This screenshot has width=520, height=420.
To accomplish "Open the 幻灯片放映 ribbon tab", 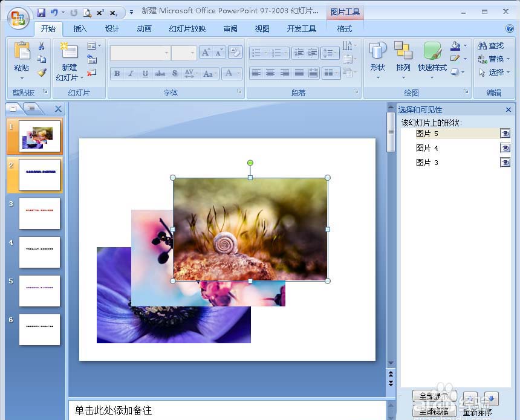I will (187, 29).
